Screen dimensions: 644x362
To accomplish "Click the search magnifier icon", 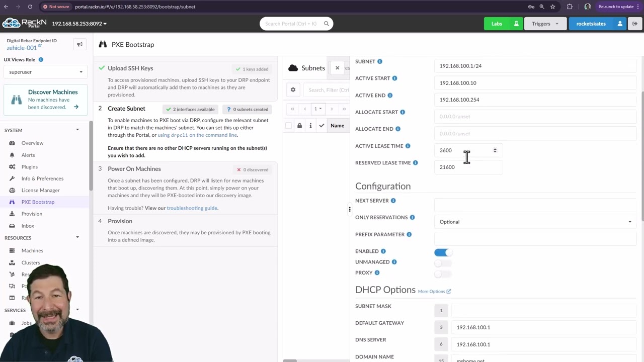I will (x=326, y=24).
